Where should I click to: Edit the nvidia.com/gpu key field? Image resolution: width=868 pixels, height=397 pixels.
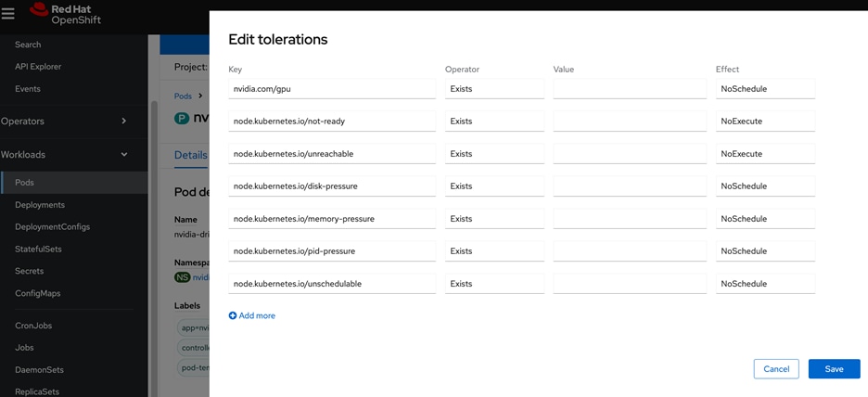[x=332, y=89]
